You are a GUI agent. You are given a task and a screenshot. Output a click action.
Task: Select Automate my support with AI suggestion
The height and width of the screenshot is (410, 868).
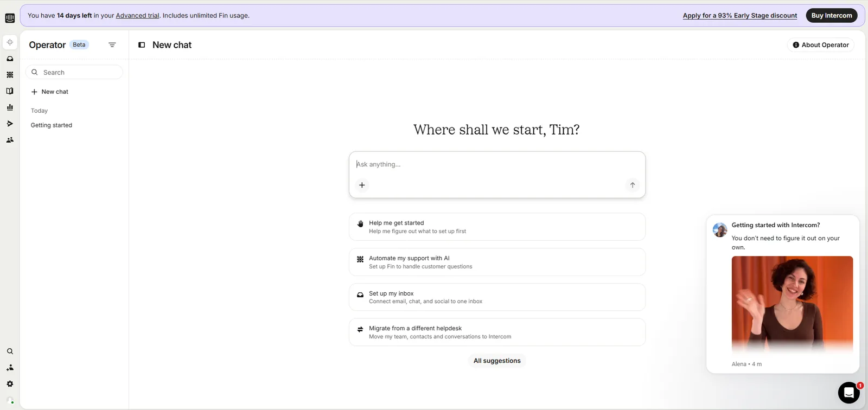click(497, 262)
